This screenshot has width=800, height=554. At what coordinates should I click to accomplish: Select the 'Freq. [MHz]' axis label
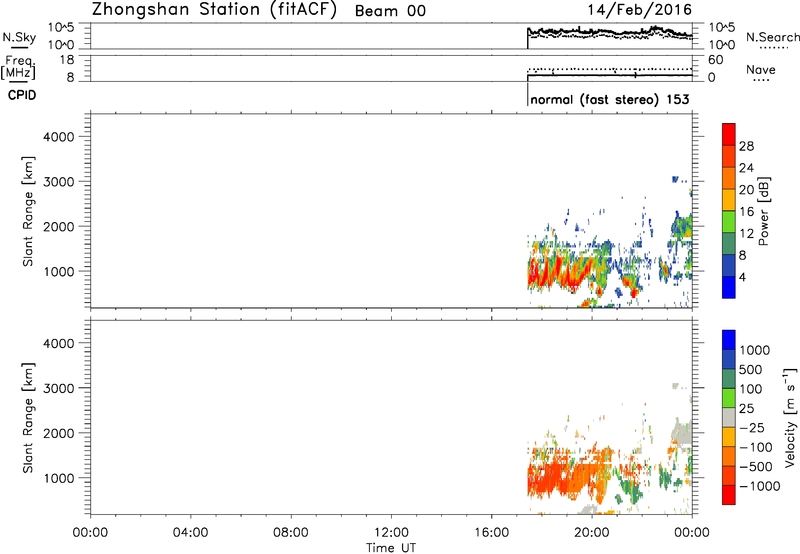19,68
